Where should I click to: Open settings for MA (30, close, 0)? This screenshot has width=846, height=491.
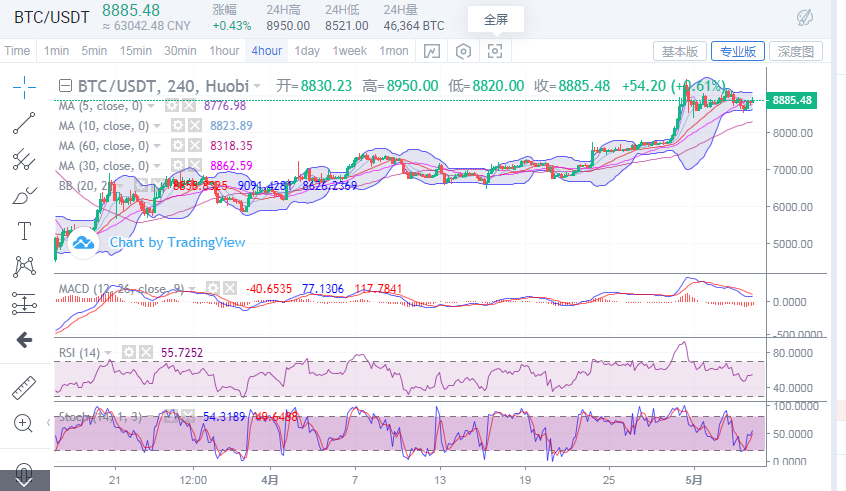178,166
